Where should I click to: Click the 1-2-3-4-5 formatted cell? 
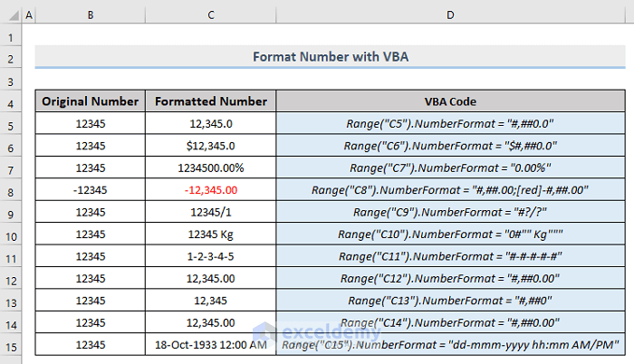tap(210, 256)
